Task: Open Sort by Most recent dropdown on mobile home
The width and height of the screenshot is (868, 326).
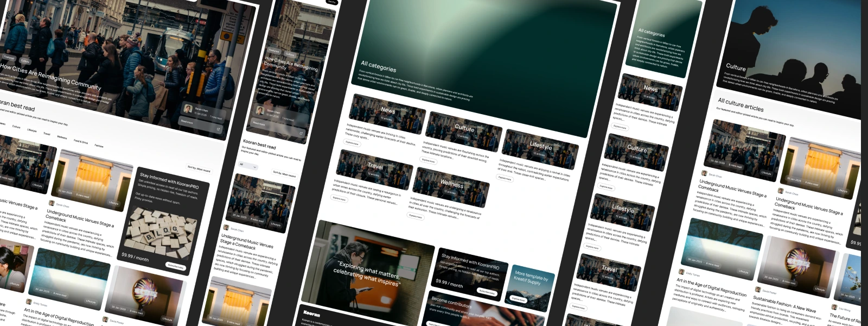Action: coord(284,174)
